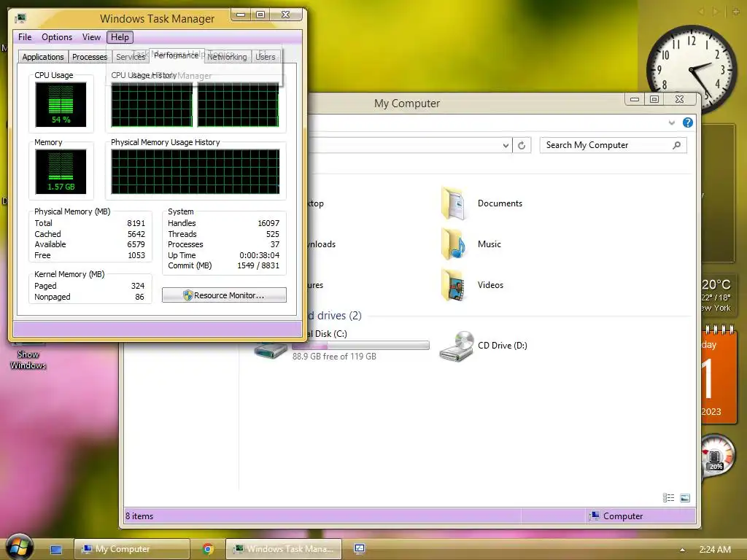Select the CD Drive (D:) icon
Screen dimensions: 747x560
pos(457,346)
